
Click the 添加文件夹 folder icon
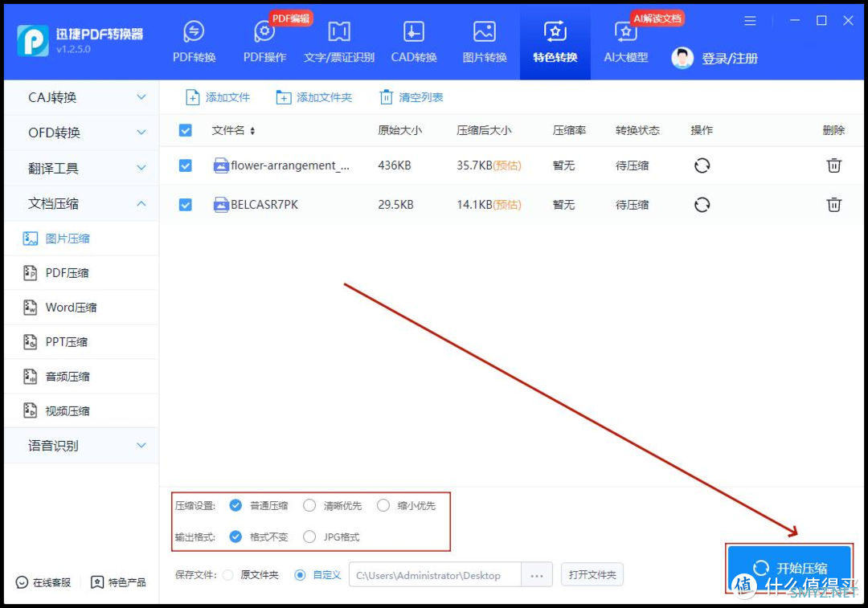284,97
